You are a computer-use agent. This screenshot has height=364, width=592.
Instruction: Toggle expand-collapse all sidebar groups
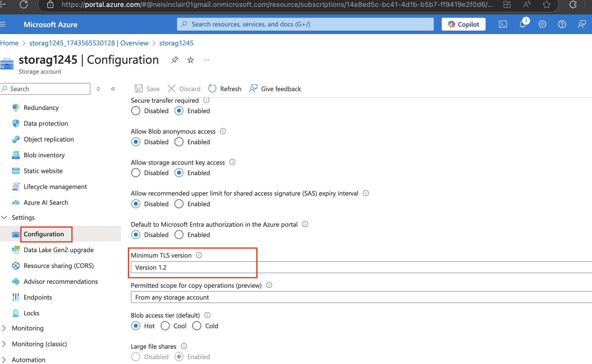click(x=98, y=89)
